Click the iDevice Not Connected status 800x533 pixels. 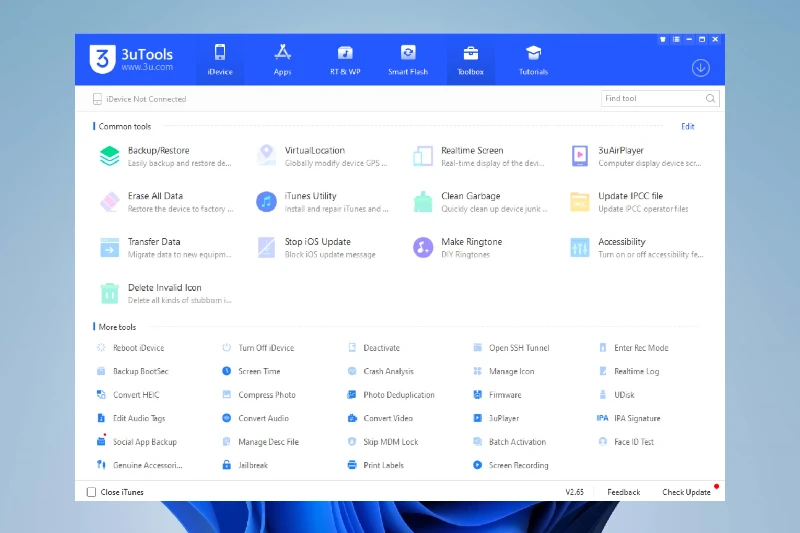point(139,99)
